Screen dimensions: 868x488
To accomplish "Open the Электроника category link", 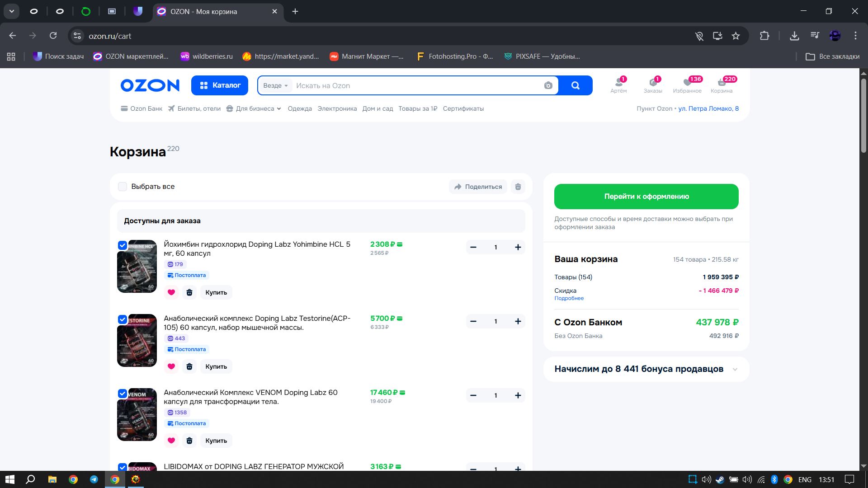I will 337,108.
